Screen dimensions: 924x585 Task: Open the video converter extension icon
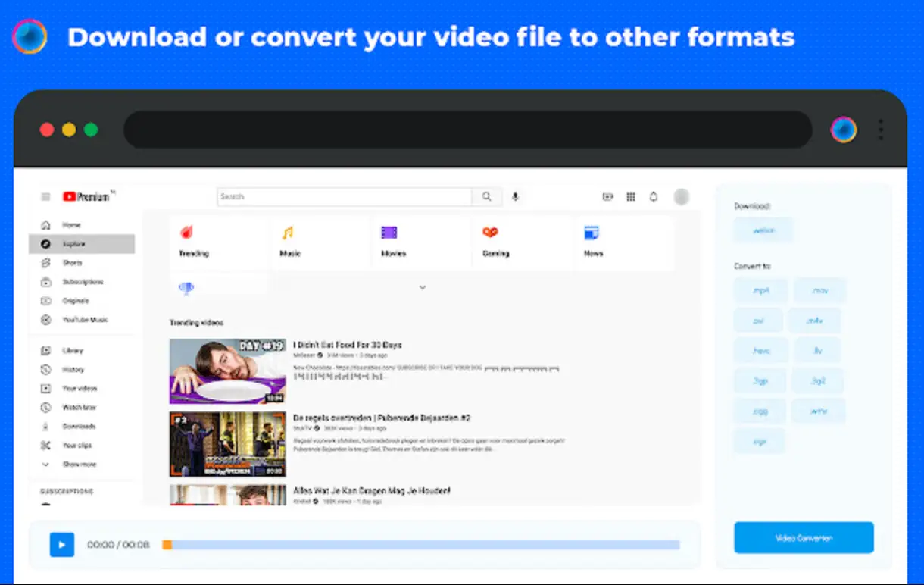[843, 129]
